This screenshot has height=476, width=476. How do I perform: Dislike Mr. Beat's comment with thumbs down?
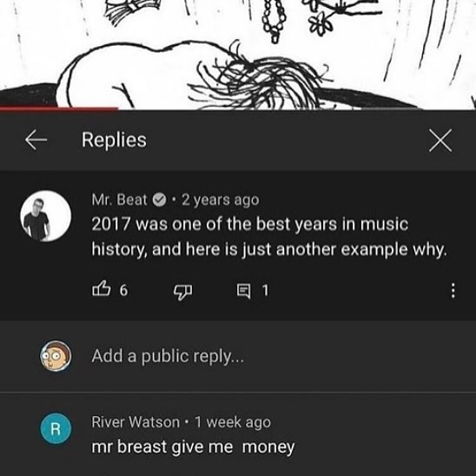[x=182, y=292]
